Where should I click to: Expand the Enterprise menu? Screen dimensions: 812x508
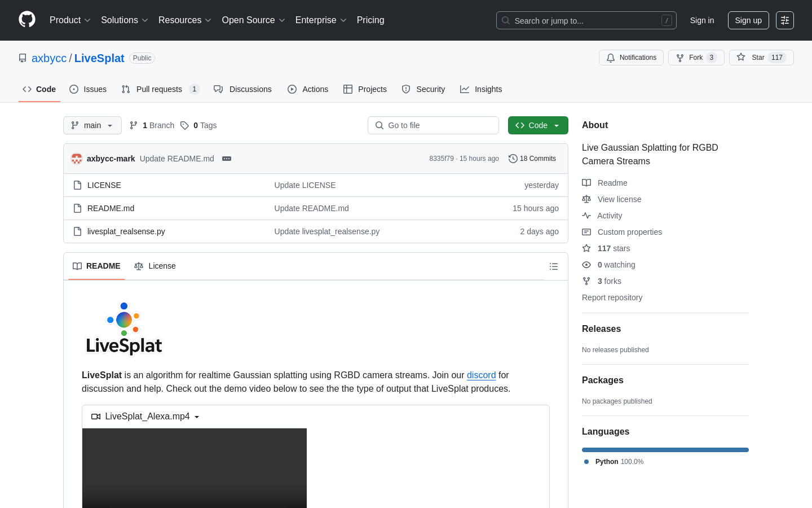pos(321,20)
